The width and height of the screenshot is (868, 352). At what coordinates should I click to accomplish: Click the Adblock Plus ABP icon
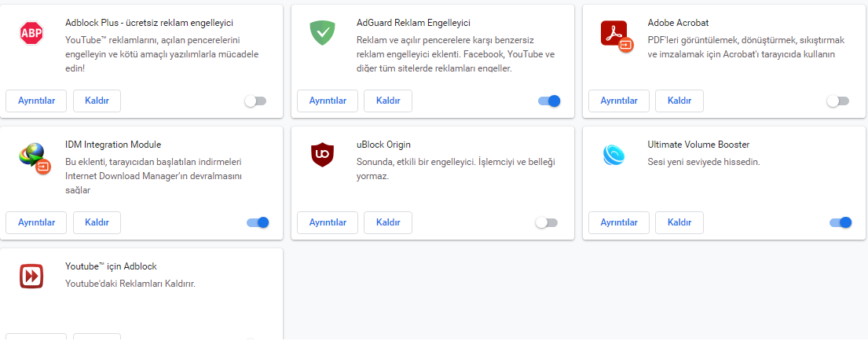pos(31,33)
